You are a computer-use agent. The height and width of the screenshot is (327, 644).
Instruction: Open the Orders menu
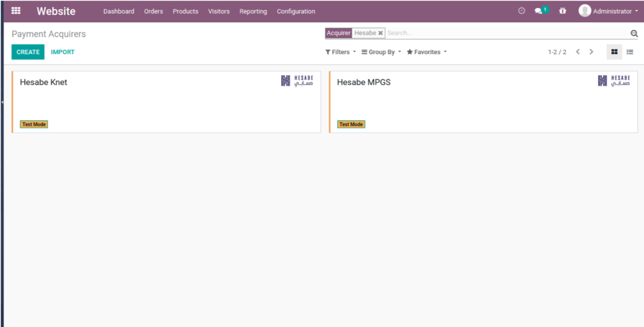pos(153,11)
